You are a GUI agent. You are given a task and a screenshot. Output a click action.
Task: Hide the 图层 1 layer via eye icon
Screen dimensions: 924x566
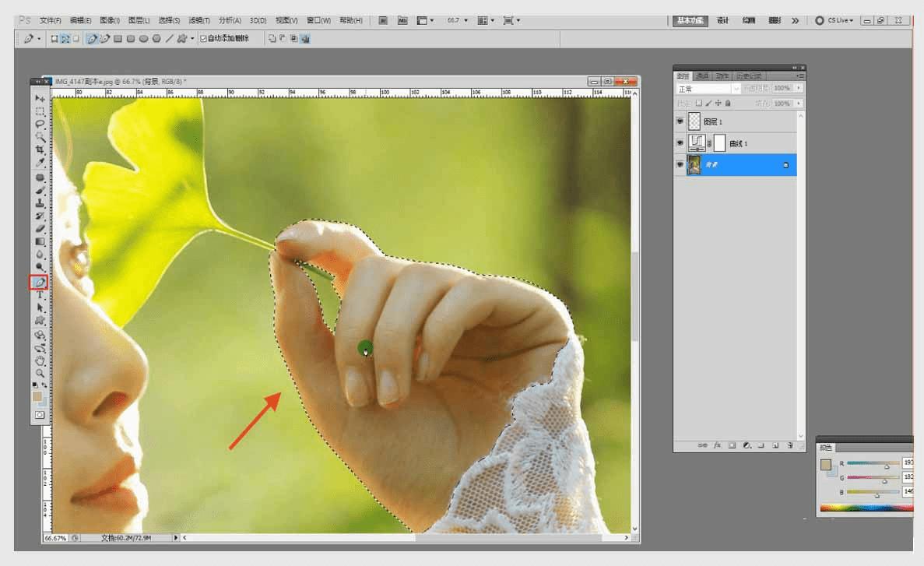coord(680,122)
